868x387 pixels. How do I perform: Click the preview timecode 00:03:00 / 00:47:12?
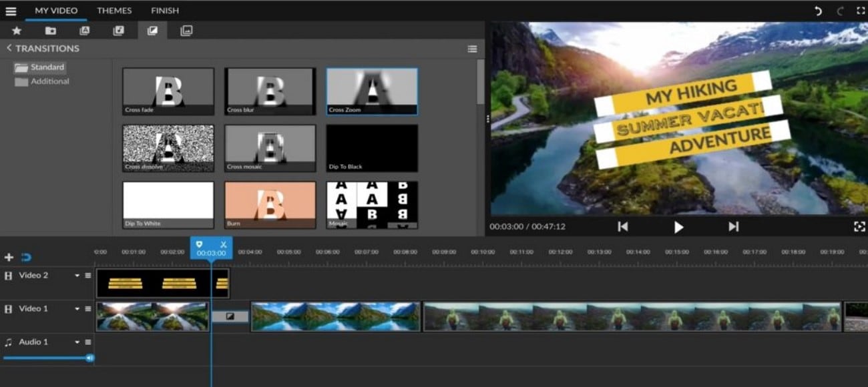pyautogui.click(x=527, y=227)
